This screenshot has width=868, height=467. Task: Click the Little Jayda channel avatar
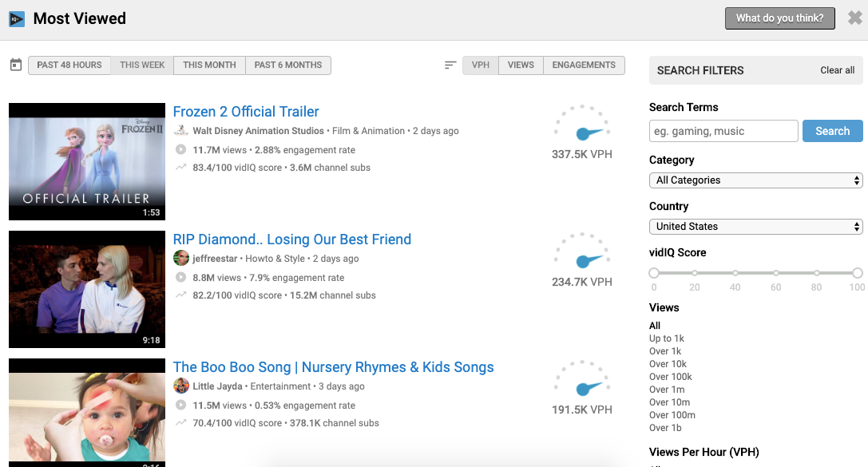(x=181, y=386)
